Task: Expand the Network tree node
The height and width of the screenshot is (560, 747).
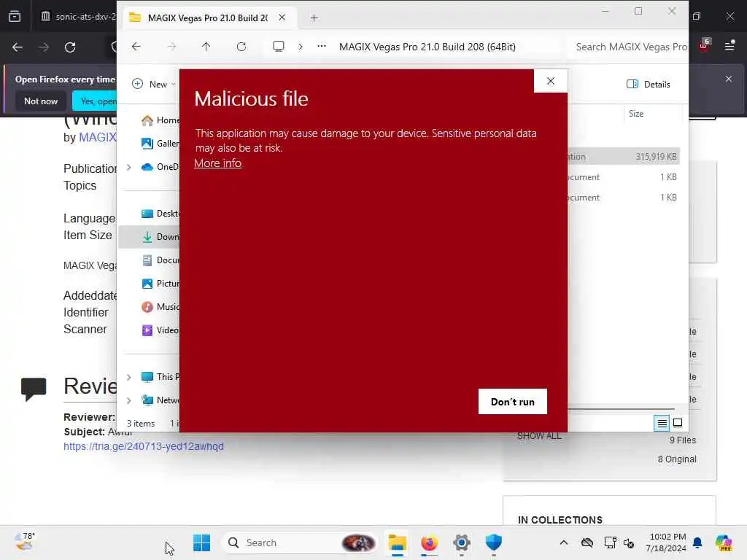Action: click(x=128, y=400)
